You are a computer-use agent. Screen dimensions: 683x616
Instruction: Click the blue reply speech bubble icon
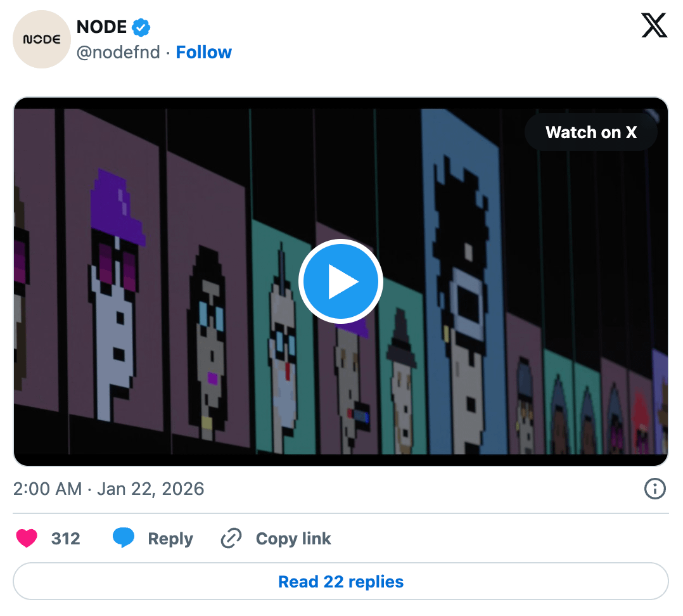124,539
